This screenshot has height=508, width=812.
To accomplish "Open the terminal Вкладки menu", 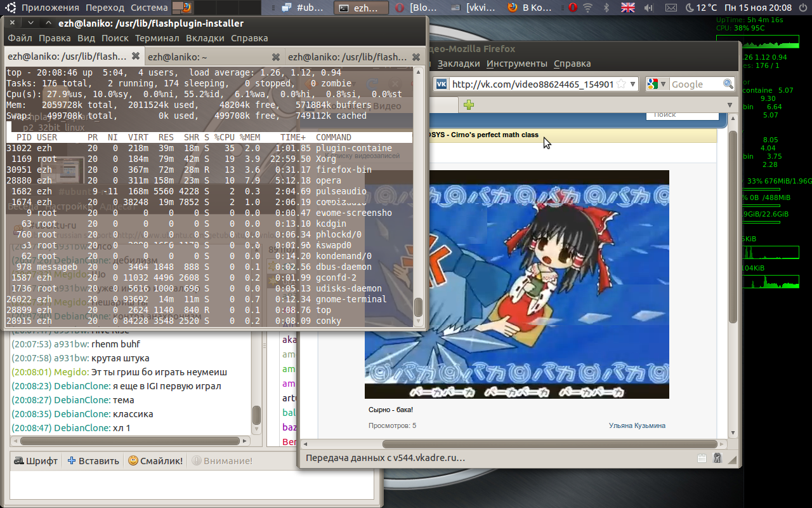I will (205, 38).
